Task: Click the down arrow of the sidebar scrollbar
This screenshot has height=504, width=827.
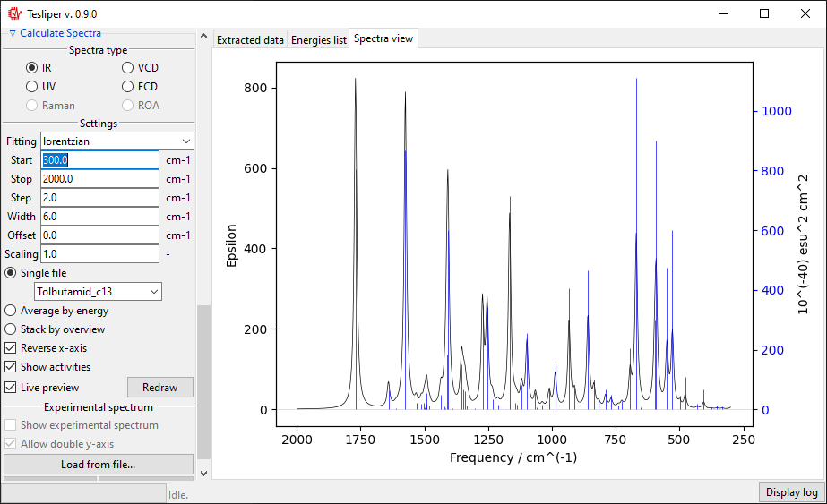Action: pos(203,474)
